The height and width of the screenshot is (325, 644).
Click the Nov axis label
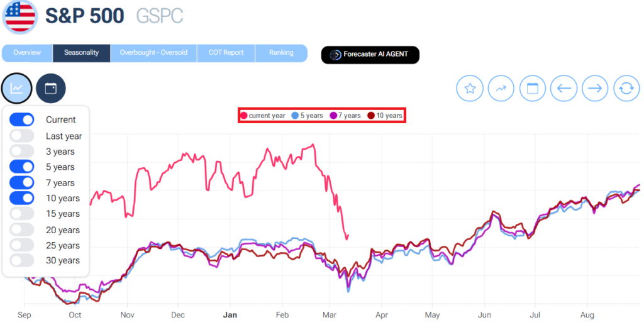pos(127,315)
